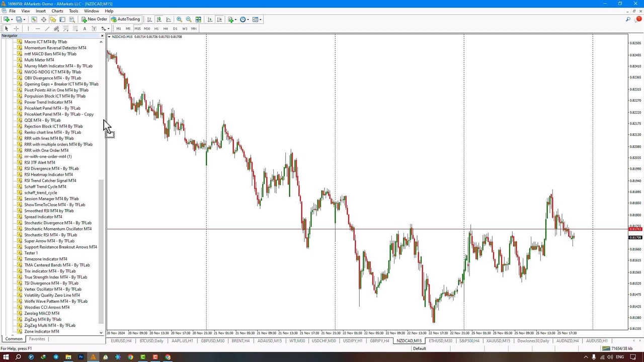This screenshot has width=644, height=362.
Task: Select the M30 timeframe button
Action: [x=146, y=29]
